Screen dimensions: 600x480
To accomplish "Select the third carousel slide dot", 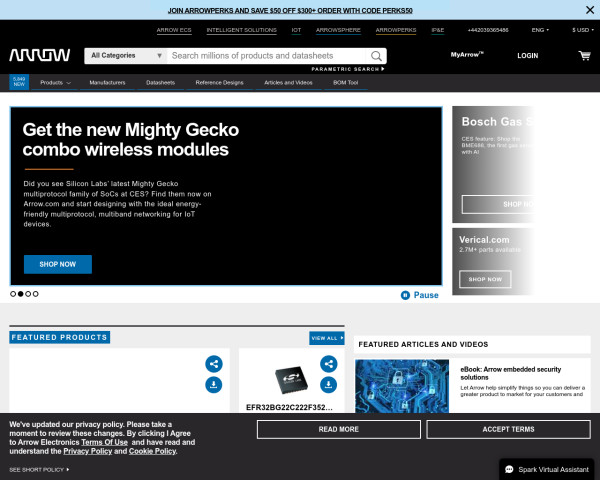I will [x=28, y=294].
